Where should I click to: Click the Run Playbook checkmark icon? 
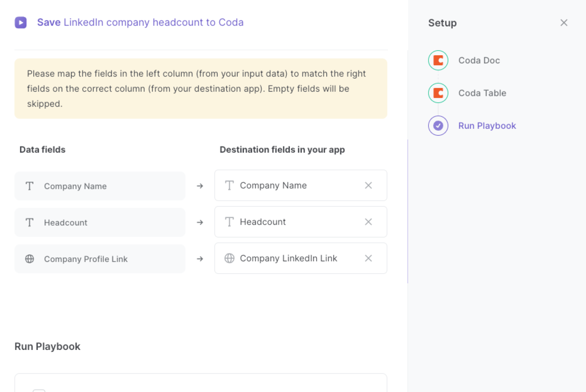click(438, 126)
